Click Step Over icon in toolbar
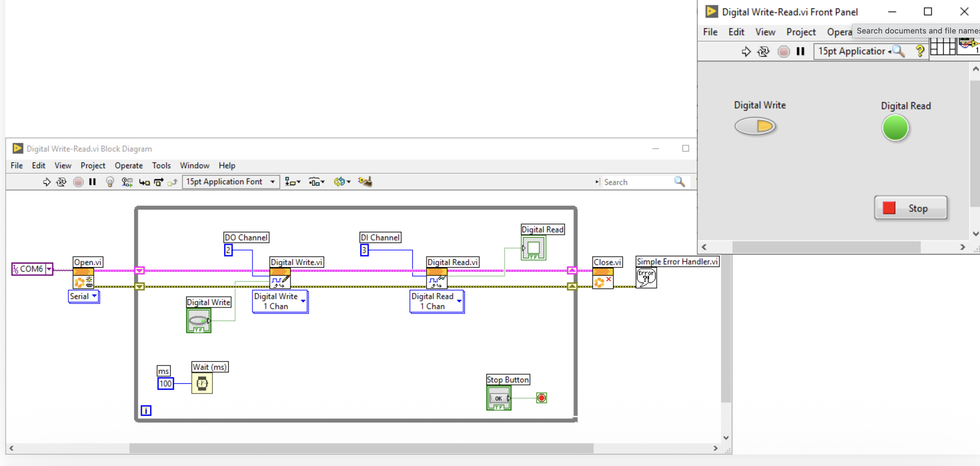 pos(158,182)
